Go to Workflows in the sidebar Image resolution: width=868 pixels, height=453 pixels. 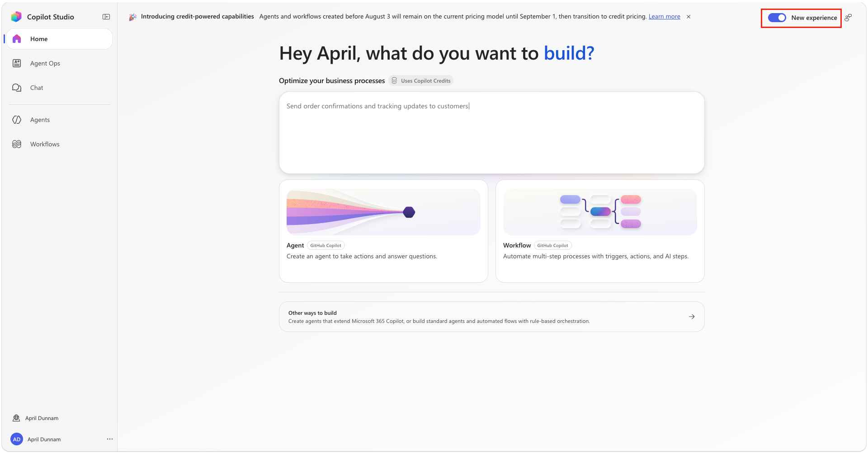[x=59, y=144]
